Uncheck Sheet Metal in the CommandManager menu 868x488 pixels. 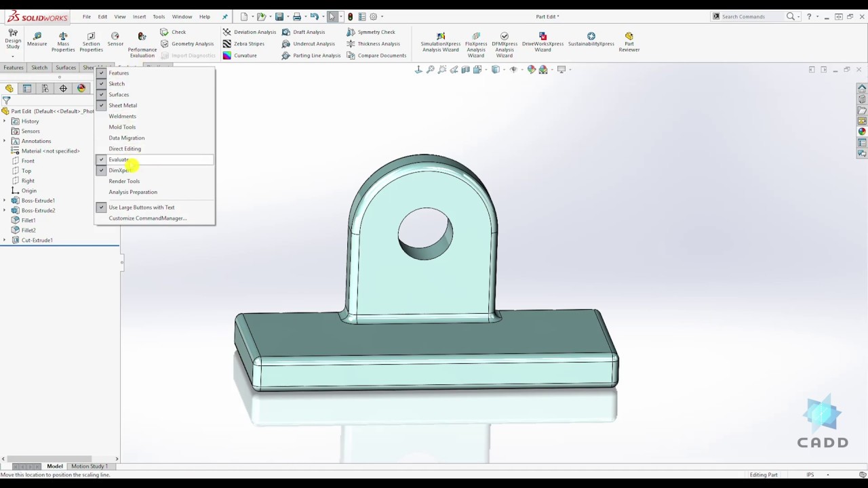coord(155,105)
